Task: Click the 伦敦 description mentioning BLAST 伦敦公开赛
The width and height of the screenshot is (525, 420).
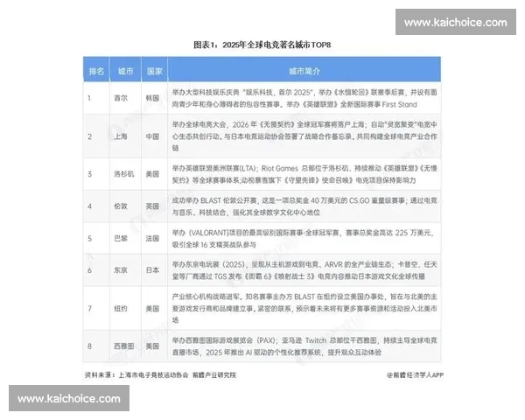Action: 304,206
